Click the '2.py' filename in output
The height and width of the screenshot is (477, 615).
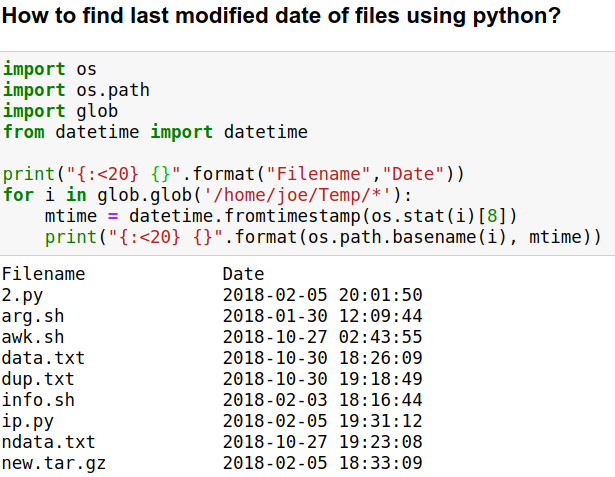click(22, 295)
